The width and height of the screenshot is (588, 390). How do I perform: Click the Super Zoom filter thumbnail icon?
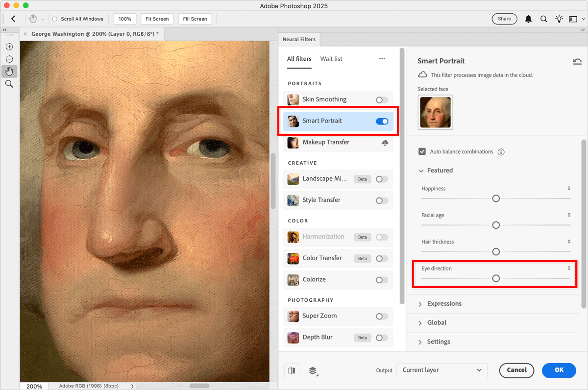pyautogui.click(x=293, y=316)
